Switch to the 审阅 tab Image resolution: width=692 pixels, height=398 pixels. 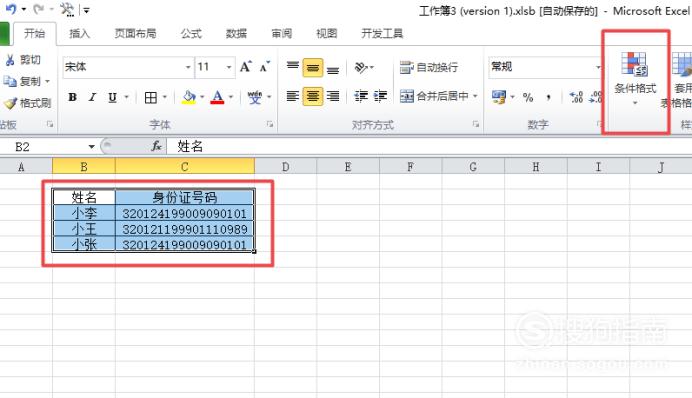(x=282, y=34)
